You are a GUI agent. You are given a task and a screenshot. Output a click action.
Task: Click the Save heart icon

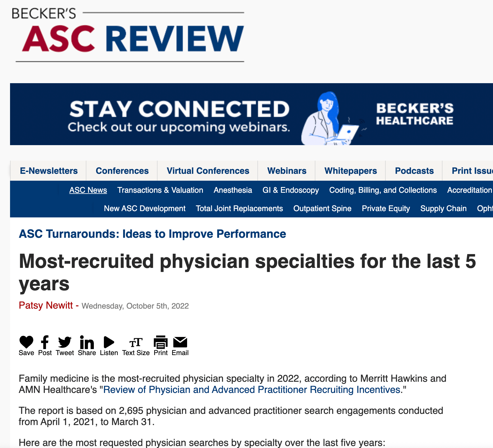tap(26, 342)
